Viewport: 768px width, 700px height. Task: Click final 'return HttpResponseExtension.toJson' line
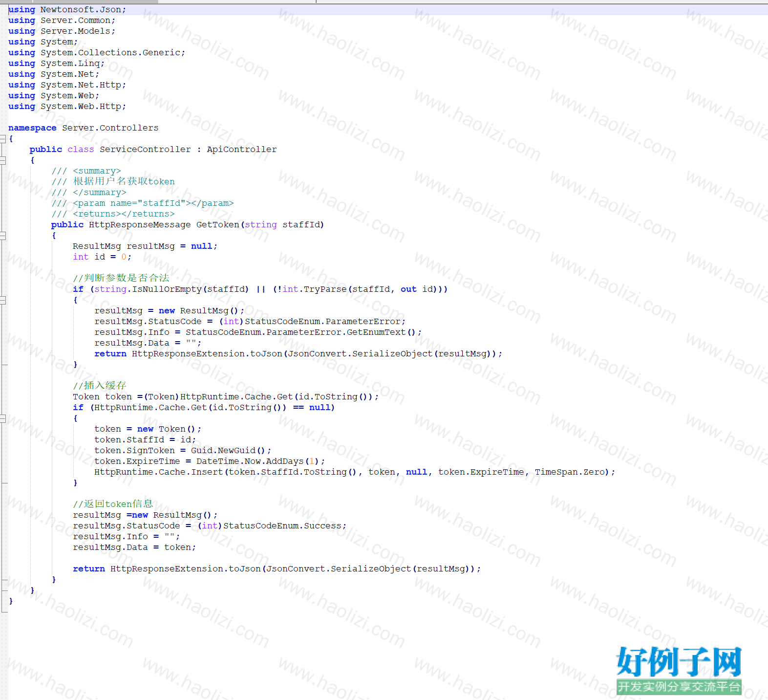(x=277, y=569)
